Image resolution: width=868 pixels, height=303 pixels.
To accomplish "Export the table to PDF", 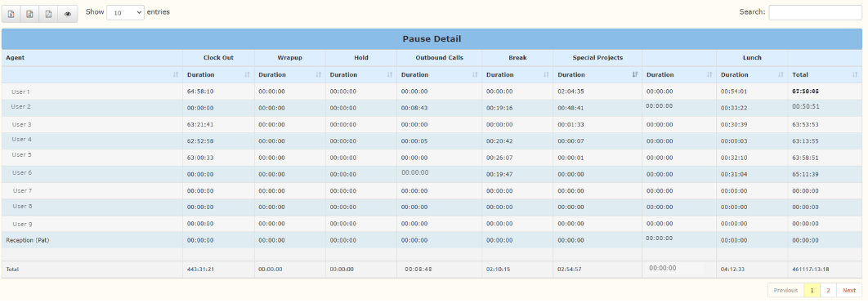I will pyautogui.click(x=49, y=14).
